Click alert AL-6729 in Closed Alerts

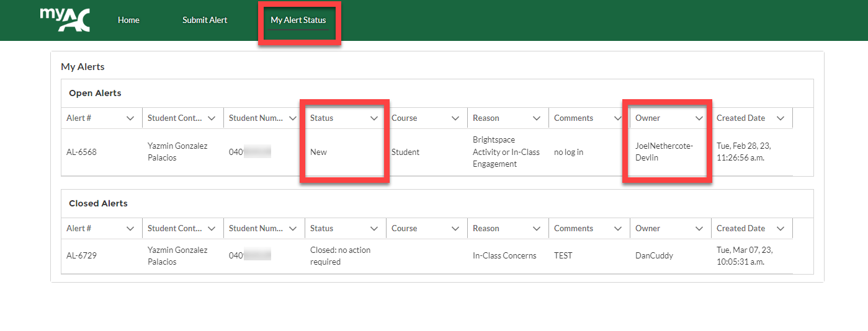coord(81,256)
